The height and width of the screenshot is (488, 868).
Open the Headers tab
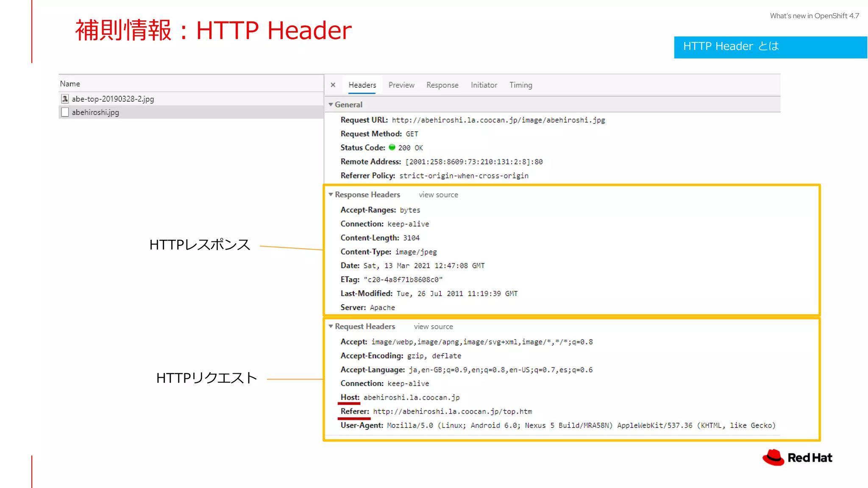click(362, 85)
